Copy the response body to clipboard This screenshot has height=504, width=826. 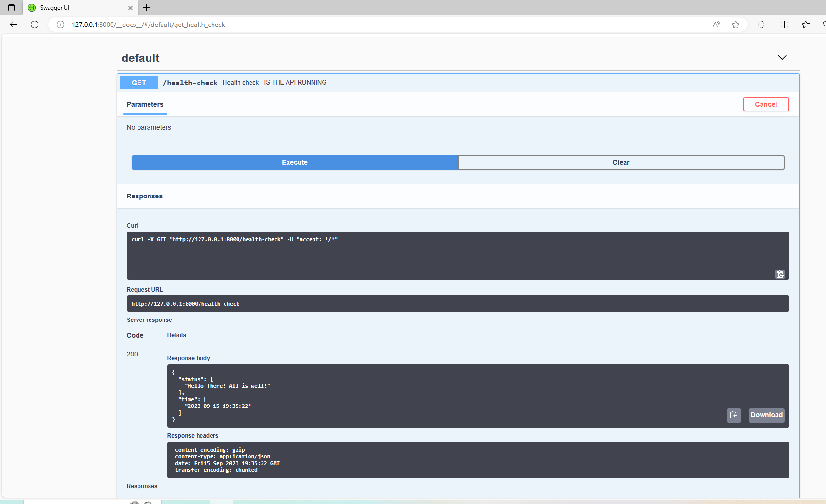733,415
